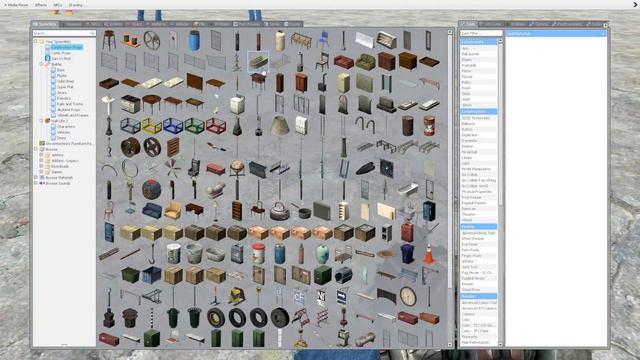The height and width of the screenshot is (360, 640).
Task: Collapse the Constraints tool category header
Action: 478,42
